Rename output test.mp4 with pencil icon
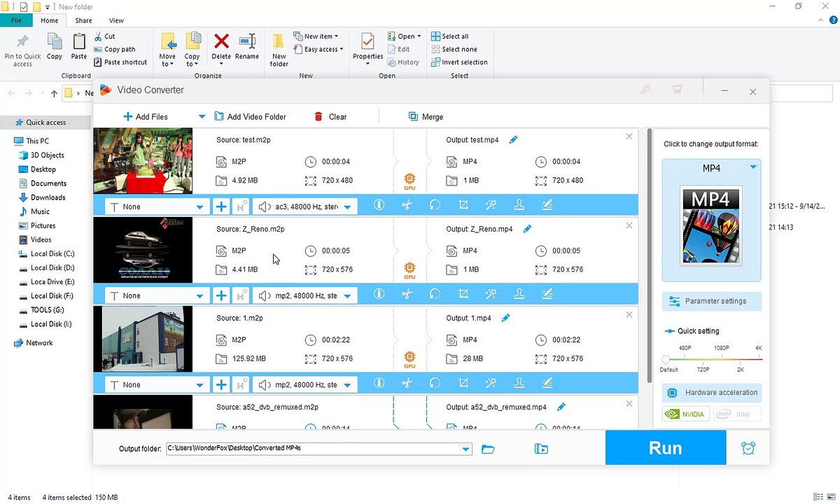The image size is (840, 504). (x=513, y=140)
